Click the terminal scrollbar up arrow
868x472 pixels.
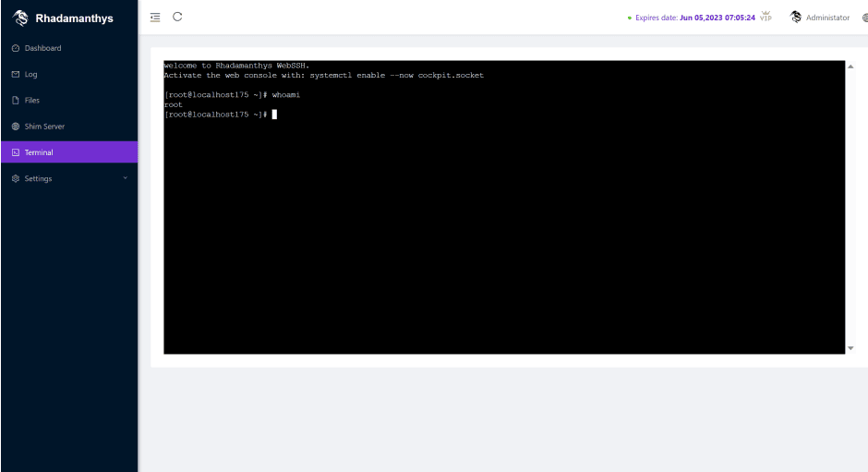[x=850, y=66]
